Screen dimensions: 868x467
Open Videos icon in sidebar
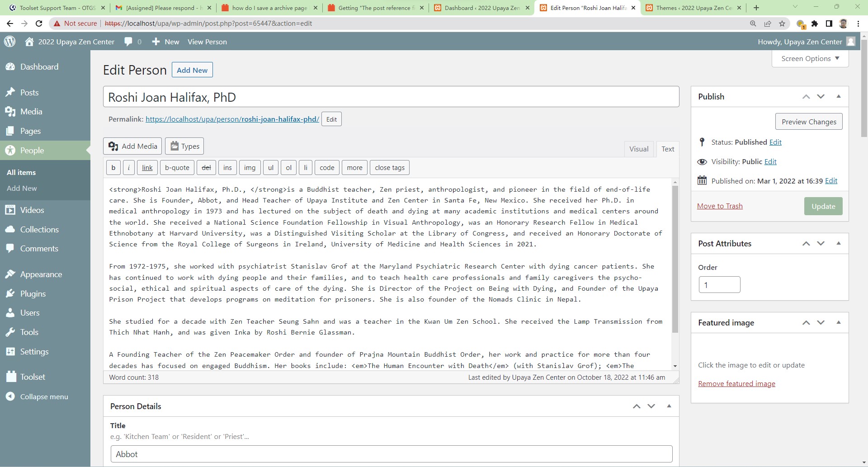(10, 210)
